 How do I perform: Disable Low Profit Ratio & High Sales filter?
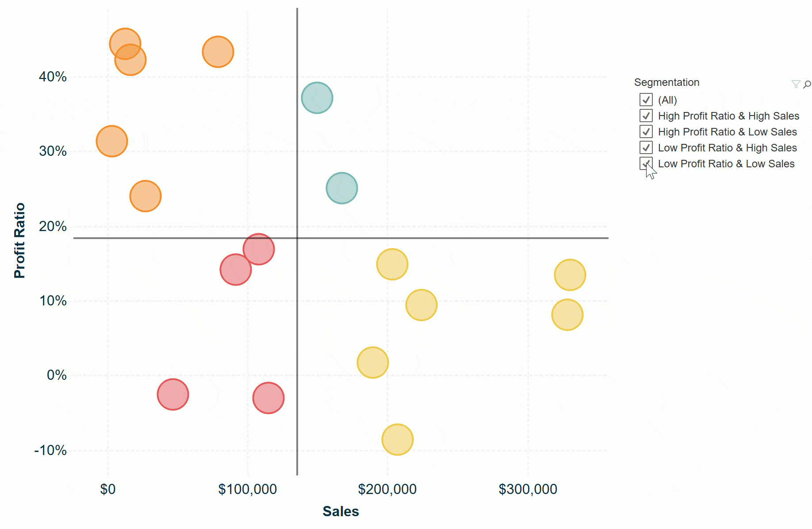point(646,148)
